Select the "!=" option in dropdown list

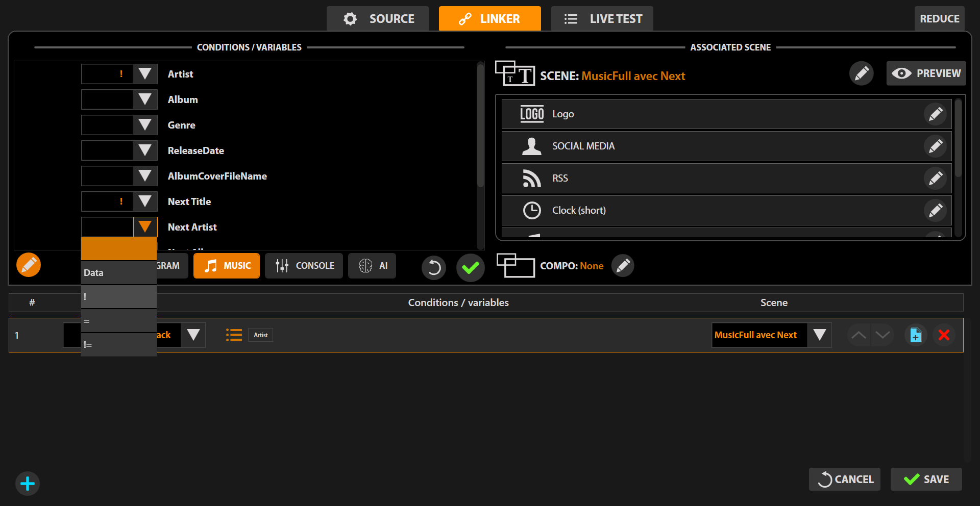118,345
